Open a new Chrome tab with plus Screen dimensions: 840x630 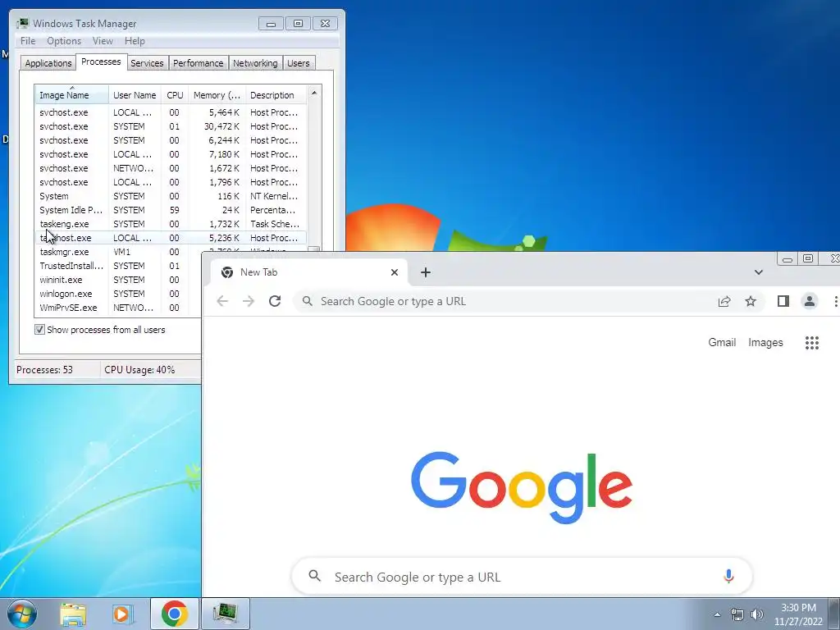tap(426, 272)
